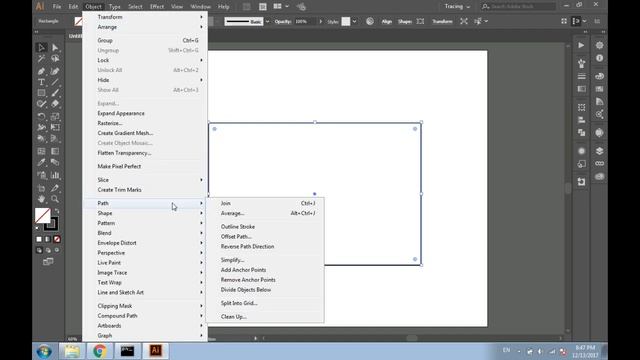
Task: Click the Align button in control bar
Action: coord(387,21)
